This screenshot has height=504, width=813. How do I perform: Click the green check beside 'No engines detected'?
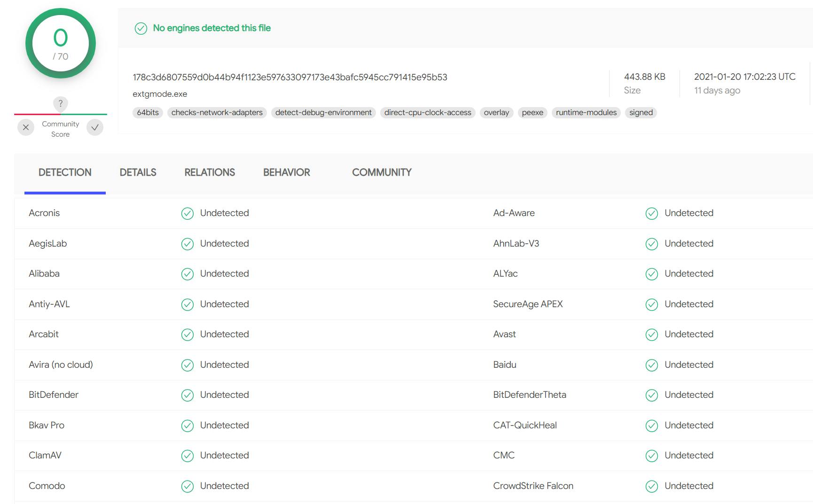[x=141, y=29]
